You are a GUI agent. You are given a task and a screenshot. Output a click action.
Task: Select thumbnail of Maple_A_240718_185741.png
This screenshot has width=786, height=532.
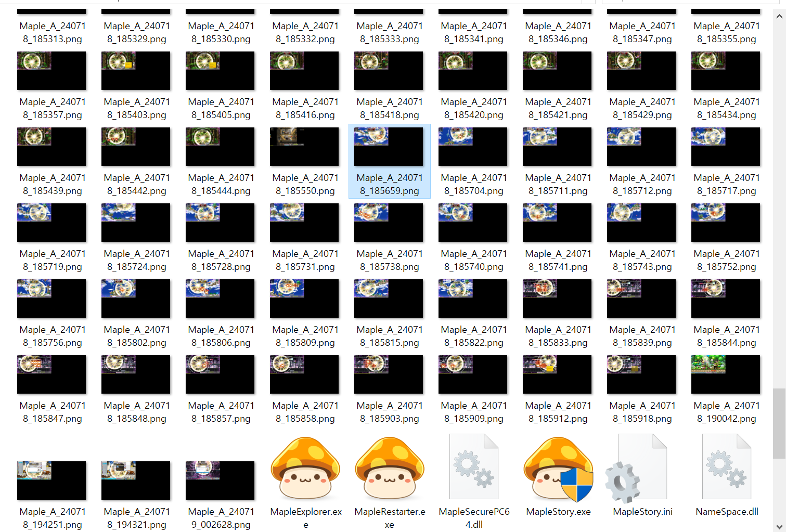pos(557,223)
